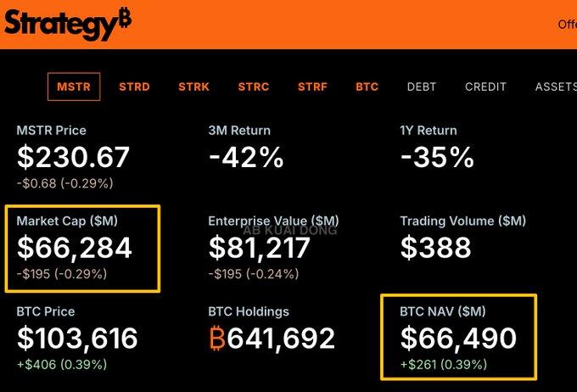Click the BTC Price value $103,616
The image size is (577, 392).
(77, 339)
